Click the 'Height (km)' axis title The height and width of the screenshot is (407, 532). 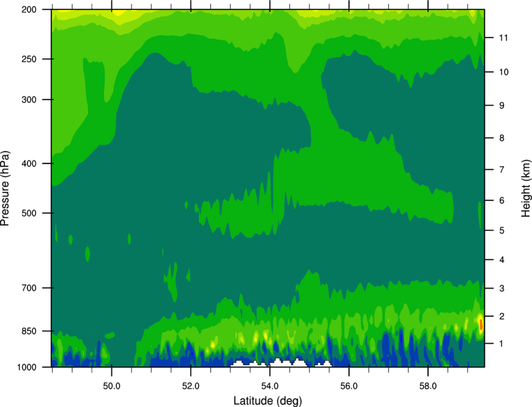click(x=526, y=188)
